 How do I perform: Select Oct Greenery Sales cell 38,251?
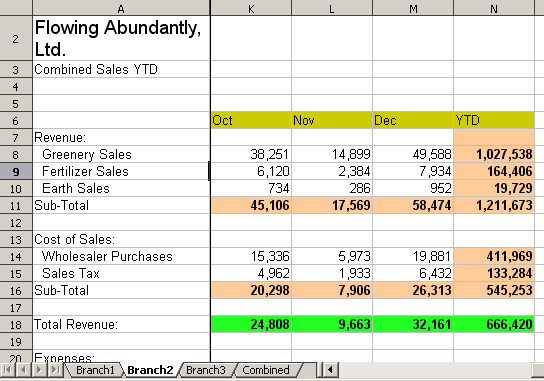[251, 154]
